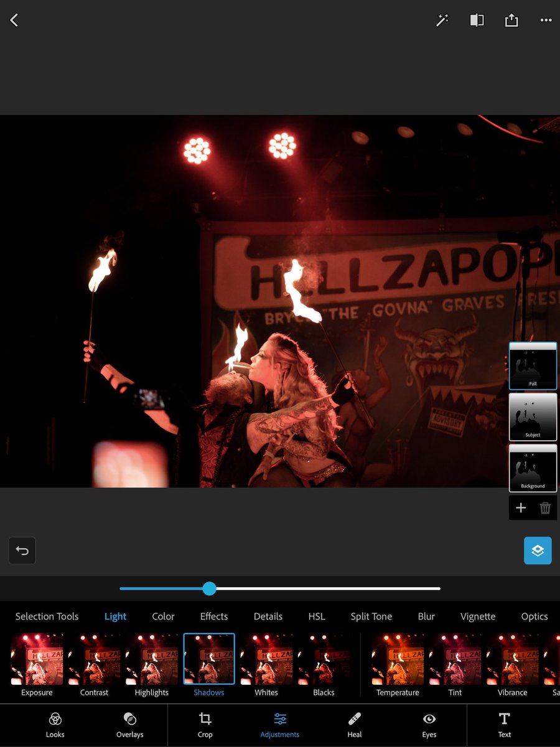
Task: Choose the Exposure adjustment thumbnail
Action: coord(37,665)
